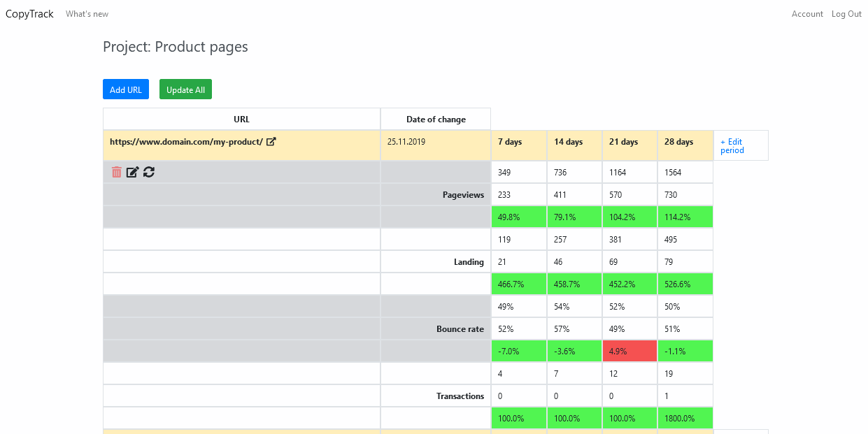Click the green -1.1% bounce cell
This screenshot has height=434, width=868.
(685, 351)
